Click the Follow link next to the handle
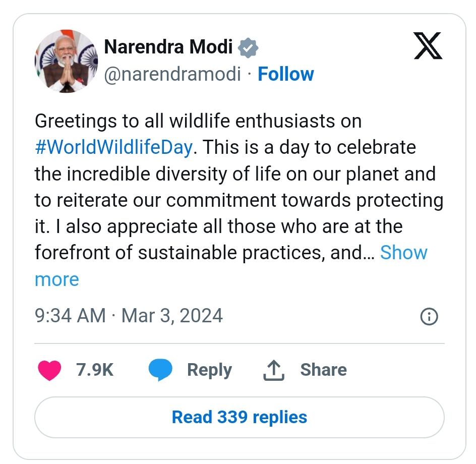The width and height of the screenshot is (476, 464). click(x=286, y=74)
